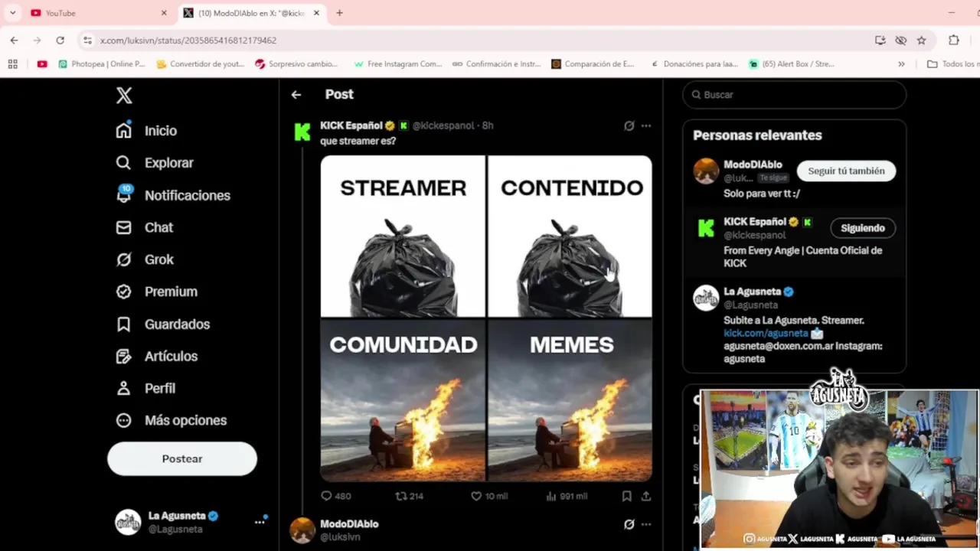Open Perfil in the sidebar

click(x=145, y=388)
